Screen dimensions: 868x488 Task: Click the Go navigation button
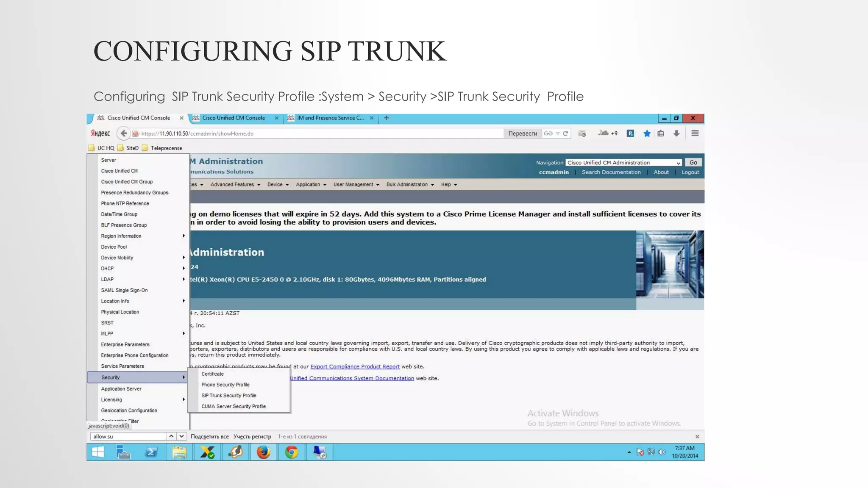tap(693, 163)
